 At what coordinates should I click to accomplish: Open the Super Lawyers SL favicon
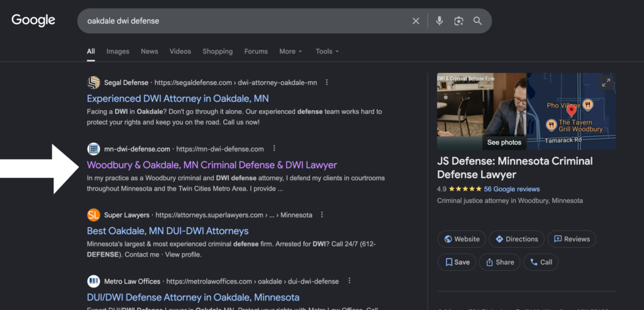pyautogui.click(x=94, y=215)
